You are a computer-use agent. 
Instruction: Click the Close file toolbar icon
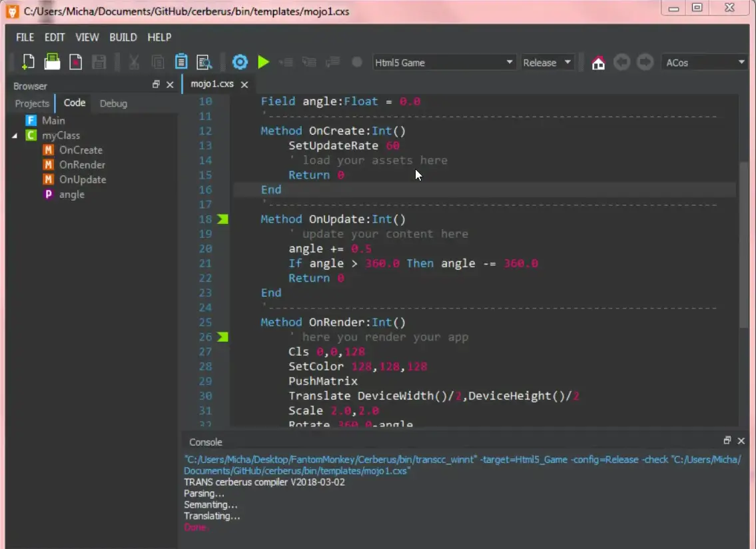pyautogui.click(x=76, y=63)
